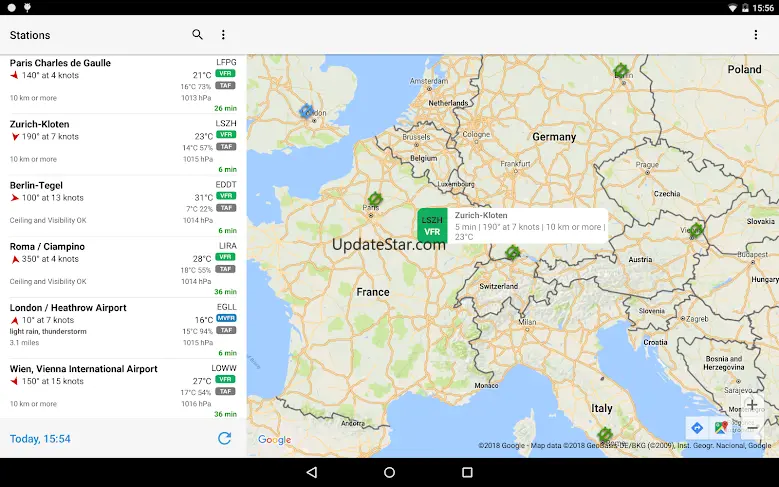Tap Android recent apps button
Viewport: 779px width, 487px height.
coord(467,472)
